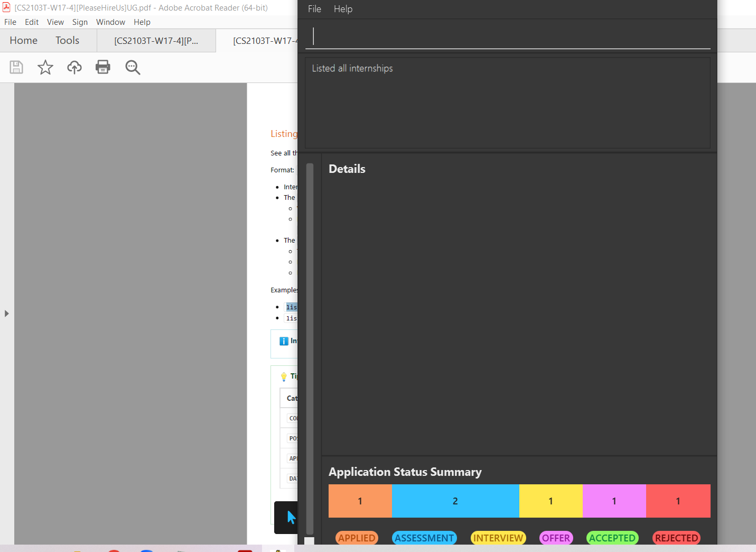Screen dimensions: 756x552
Task: Bookmark the PDF with the star icon
Action: point(45,67)
